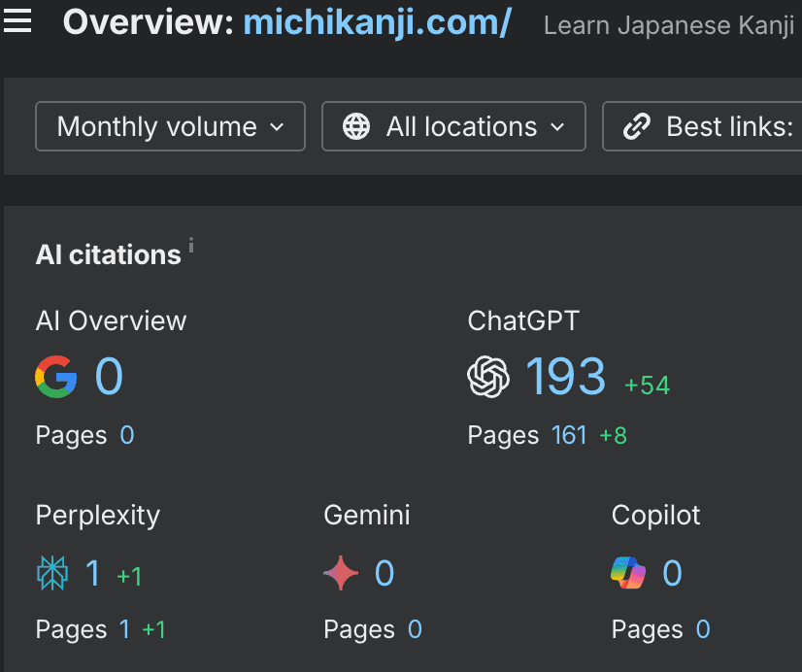Click the globe icon in All locations
The height and width of the screenshot is (672, 802).
[x=356, y=126]
